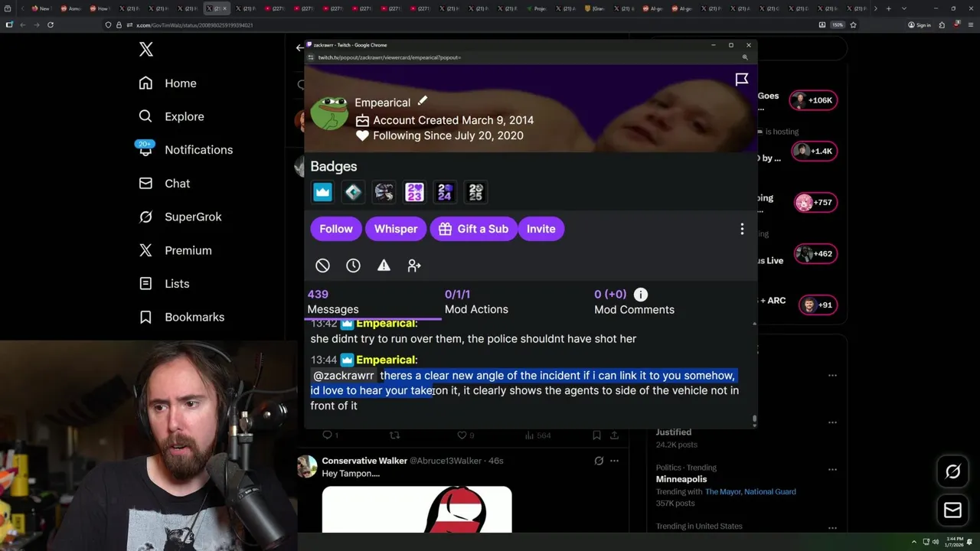Screen dimensions: 980x551
Task: Click the teal diamond badge
Action: [353, 192]
